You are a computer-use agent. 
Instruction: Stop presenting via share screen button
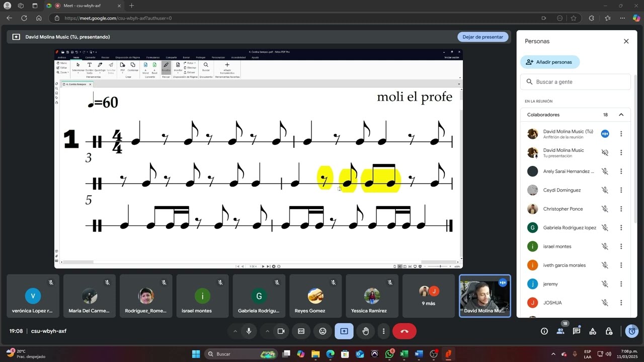point(344,331)
